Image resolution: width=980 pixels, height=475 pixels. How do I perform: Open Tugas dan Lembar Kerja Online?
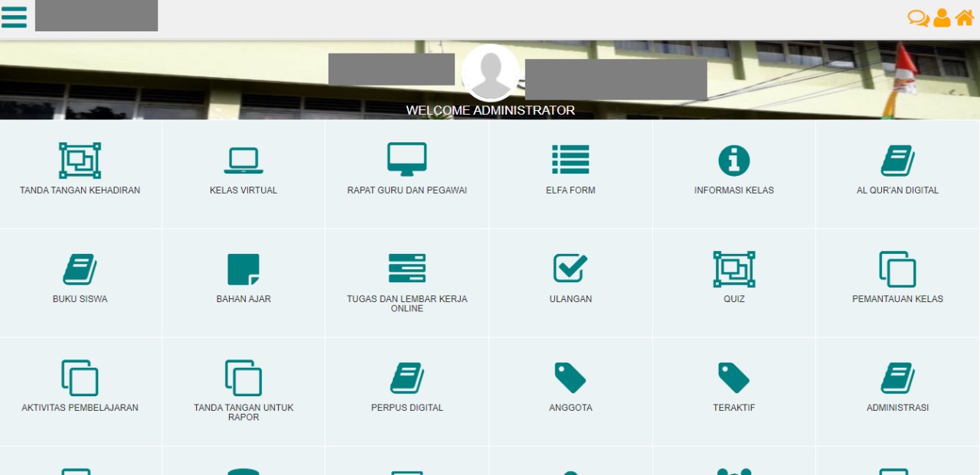coord(407,270)
